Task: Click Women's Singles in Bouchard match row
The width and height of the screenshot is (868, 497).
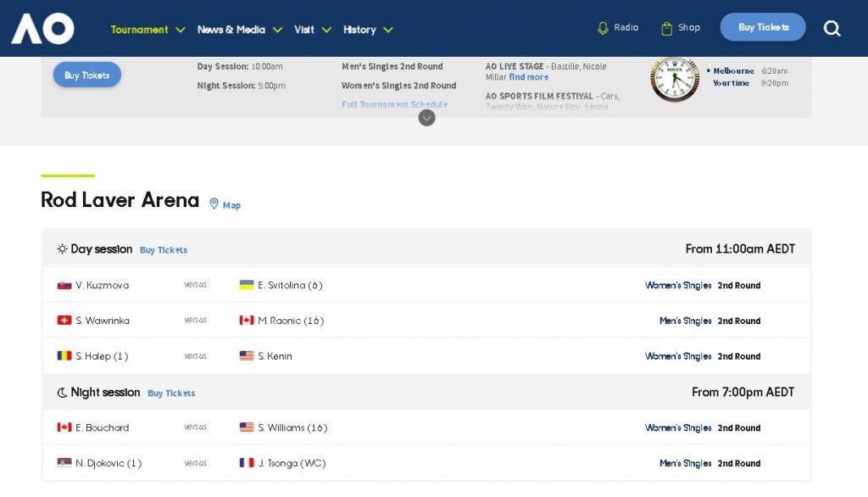Action: click(x=678, y=427)
